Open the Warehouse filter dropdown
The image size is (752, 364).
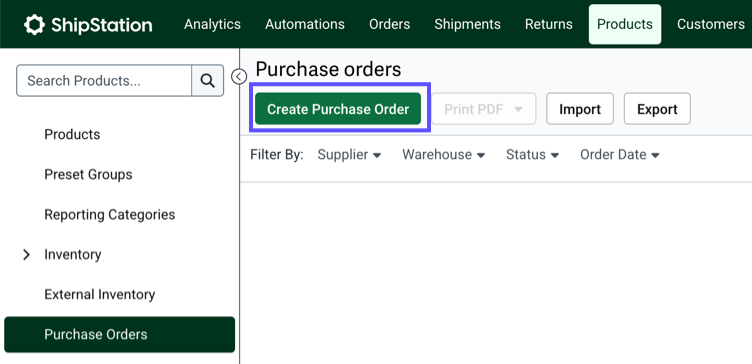[444, 154]
